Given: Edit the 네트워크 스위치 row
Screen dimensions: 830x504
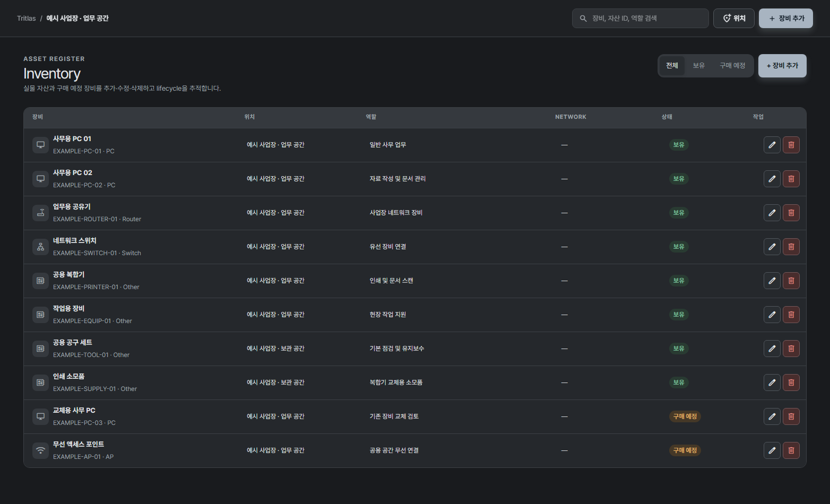Looking at the screenshot, I should 772,247.
